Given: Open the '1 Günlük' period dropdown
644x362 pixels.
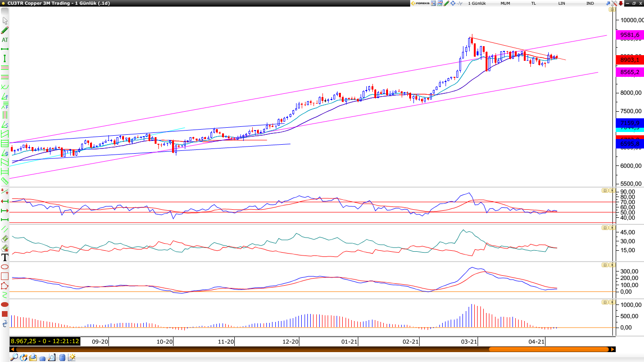Looking at the screenshot, I should (477, 3).
